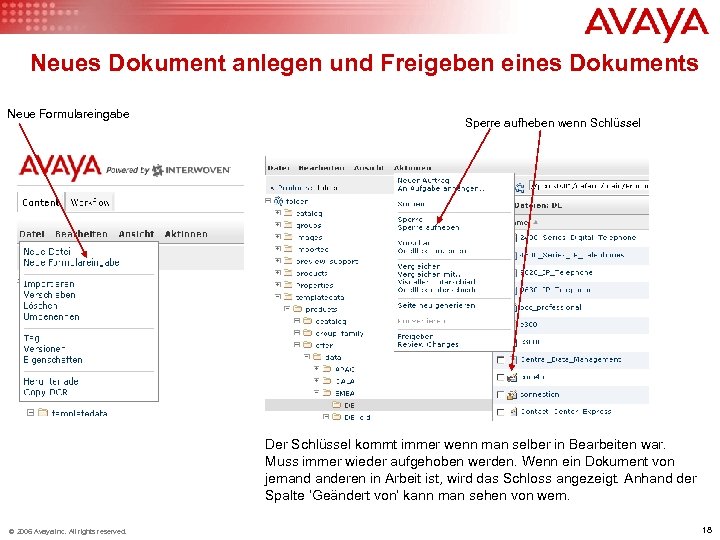Click the key lock icon in file list

512,377
